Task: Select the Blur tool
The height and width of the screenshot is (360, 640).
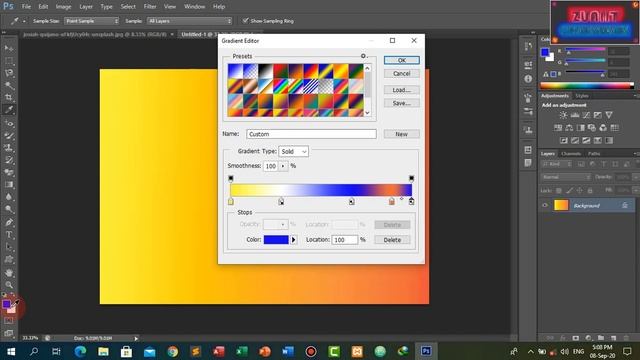Action: coord(9,197)
